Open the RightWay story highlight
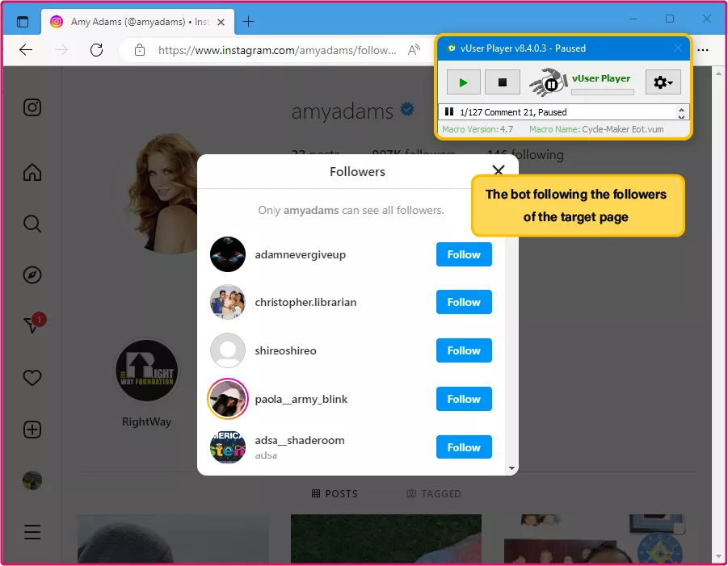The width and height of the screenshot is (728, 566). click(147, 371)
